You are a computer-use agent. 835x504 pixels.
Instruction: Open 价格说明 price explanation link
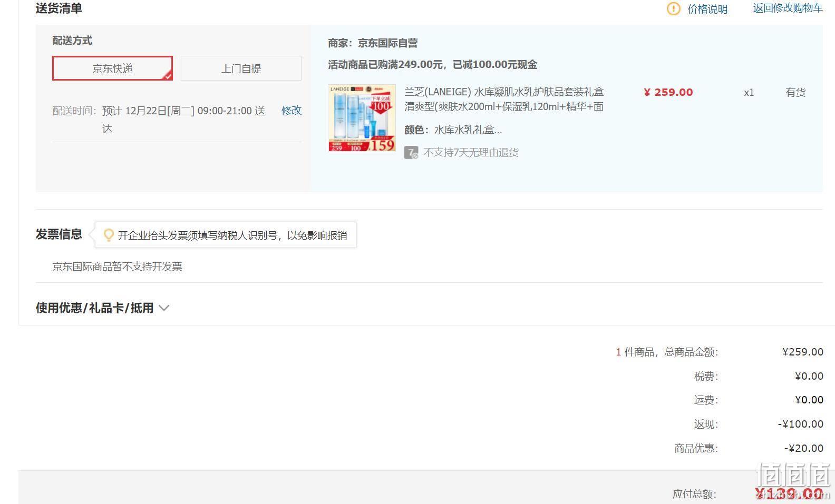707,9
